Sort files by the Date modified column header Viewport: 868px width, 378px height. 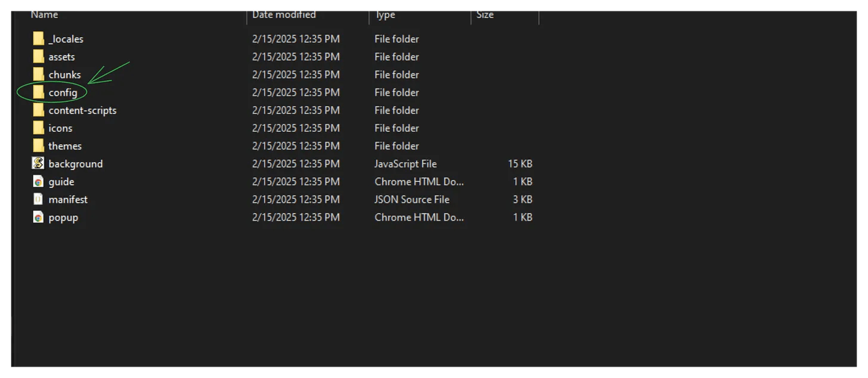click(284, 14)
